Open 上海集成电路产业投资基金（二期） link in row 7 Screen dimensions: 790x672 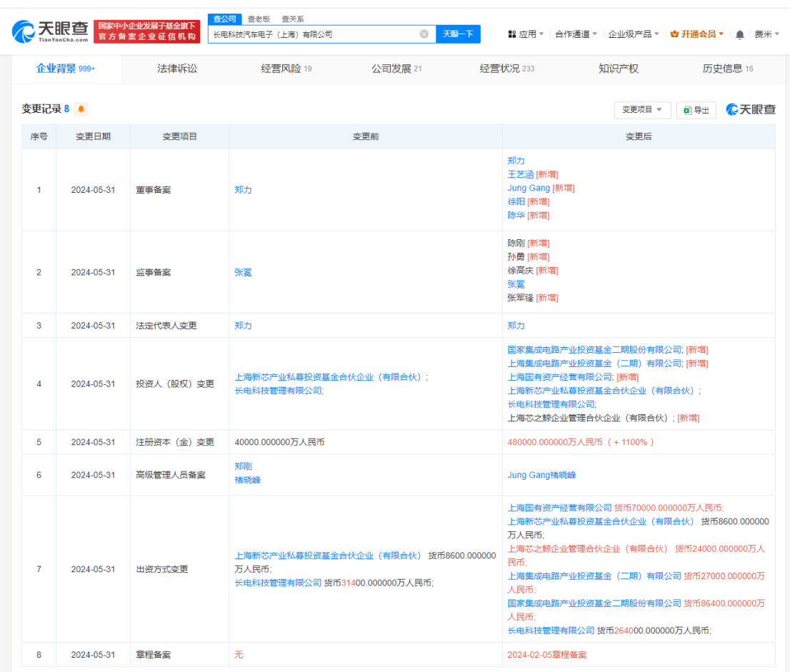(x=594, y=576)
